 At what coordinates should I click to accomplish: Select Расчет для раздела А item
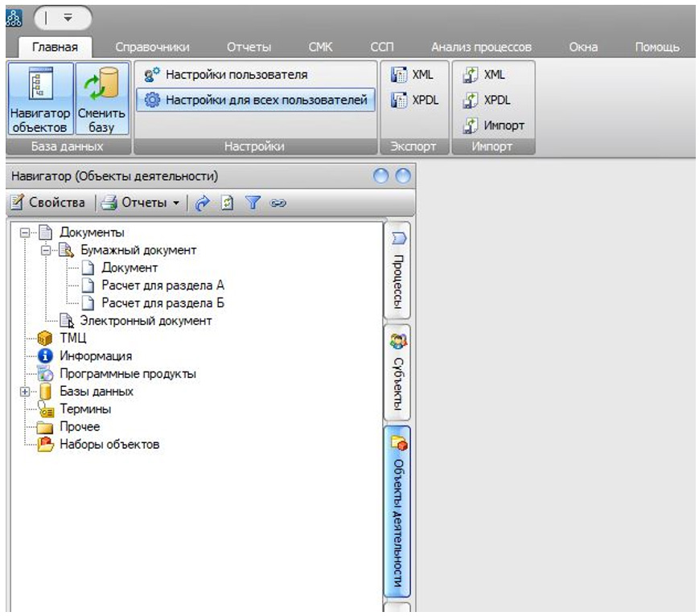coord(162,285)
